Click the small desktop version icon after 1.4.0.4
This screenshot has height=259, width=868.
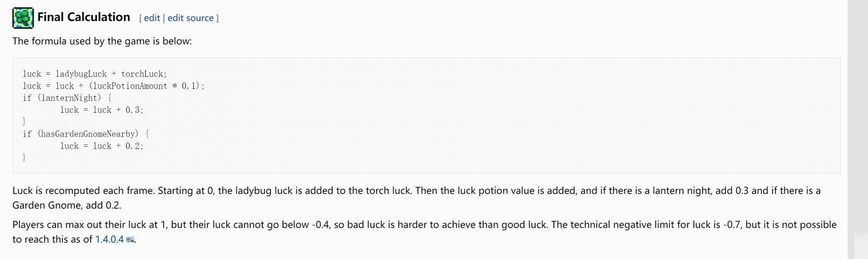coord(130,239)
